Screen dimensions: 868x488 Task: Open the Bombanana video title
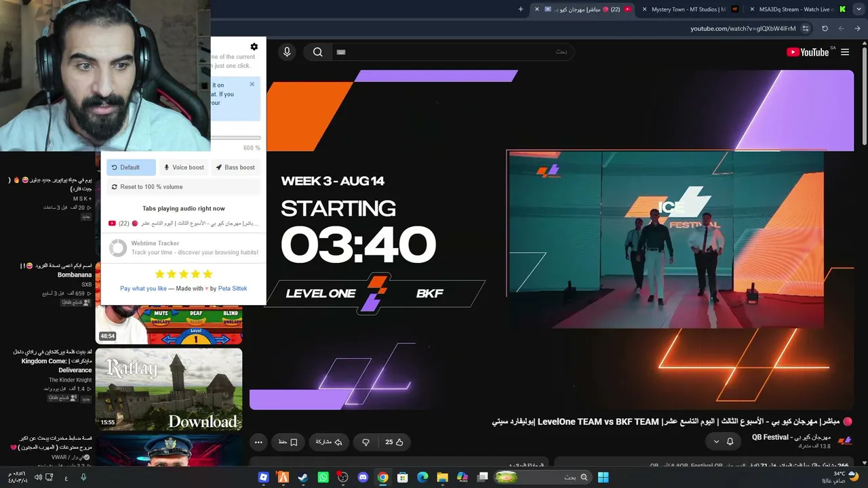click(x=58, y=270)
